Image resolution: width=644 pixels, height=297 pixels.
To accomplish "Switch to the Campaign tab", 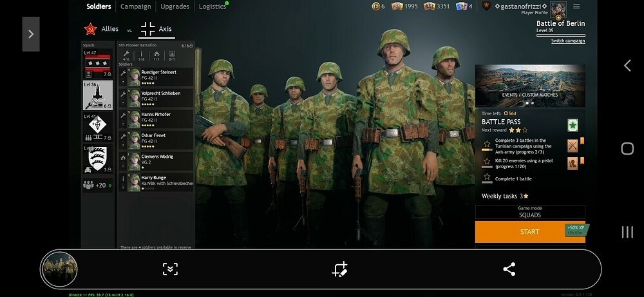I will tap(135, 6).
